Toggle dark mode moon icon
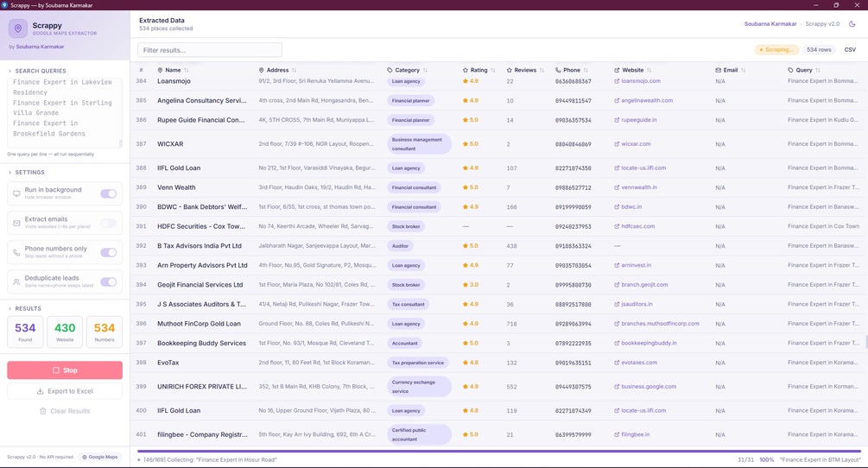Image resolution: width=868 pixels, height=468 pixels. pyautogui.click(x=852, y=24)
